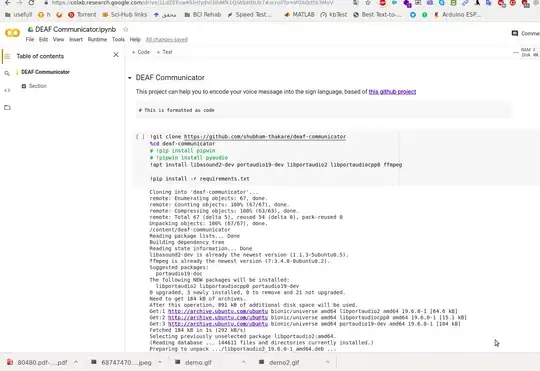Open the archive.ubuntu.com link on Get:1 line
The height and width of the screenshot is (371, 540).
pos(218,311)
